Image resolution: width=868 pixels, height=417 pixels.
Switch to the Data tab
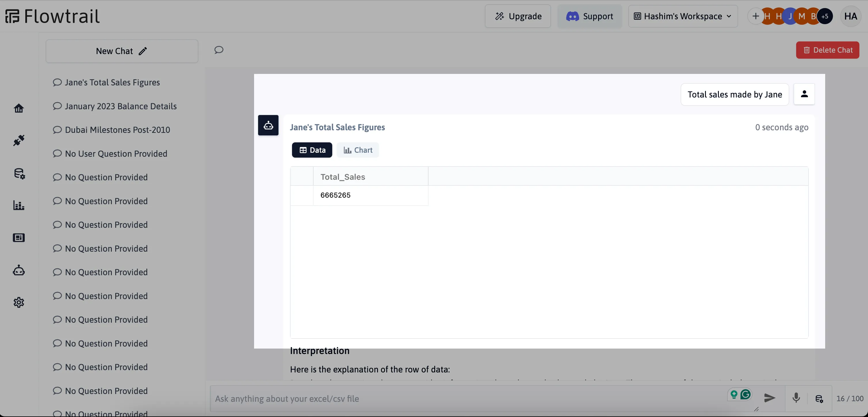312,150
